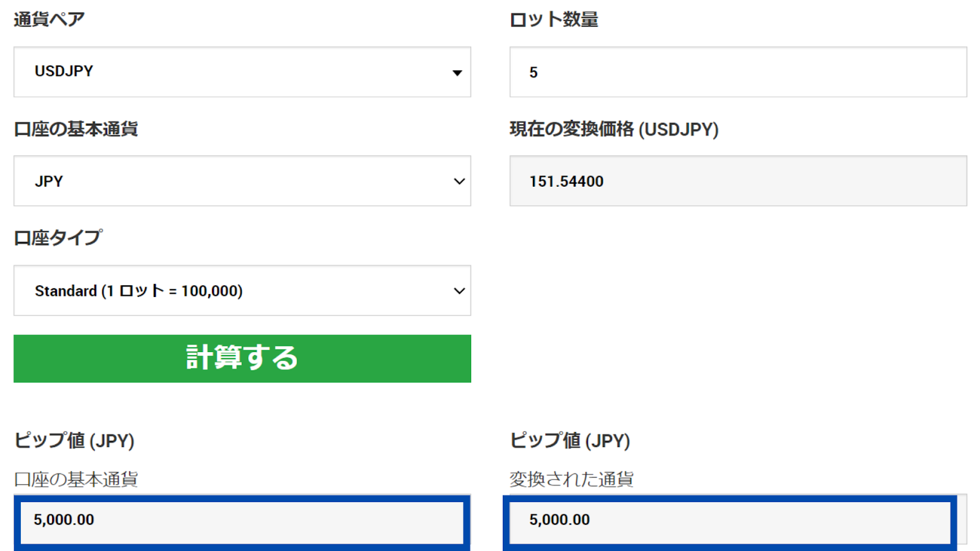Expand the Standard (1 ロット = 100,000) dropdown
Image resolution: width=980 pixels, height=551 pixels.
pos(242,291)
